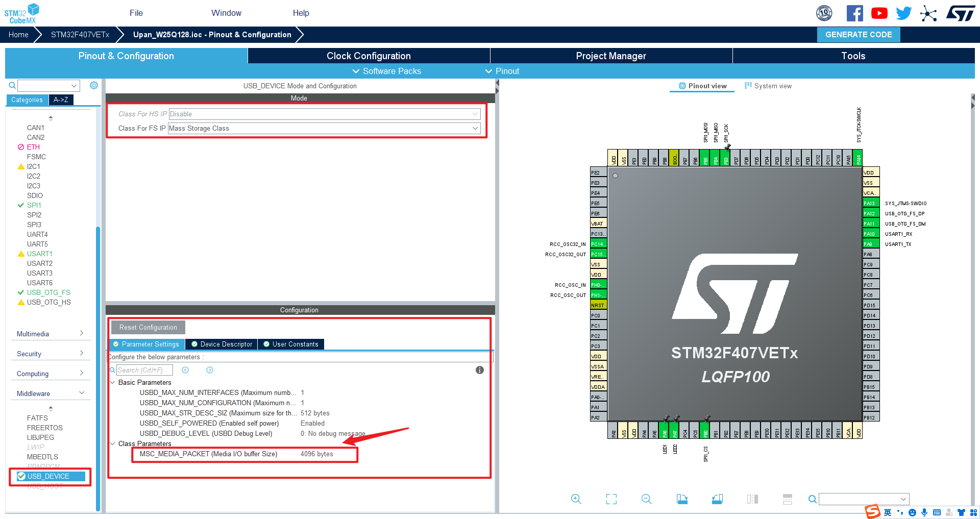Open the STM32CubeMX YouTube channel icon

point(879,13)
